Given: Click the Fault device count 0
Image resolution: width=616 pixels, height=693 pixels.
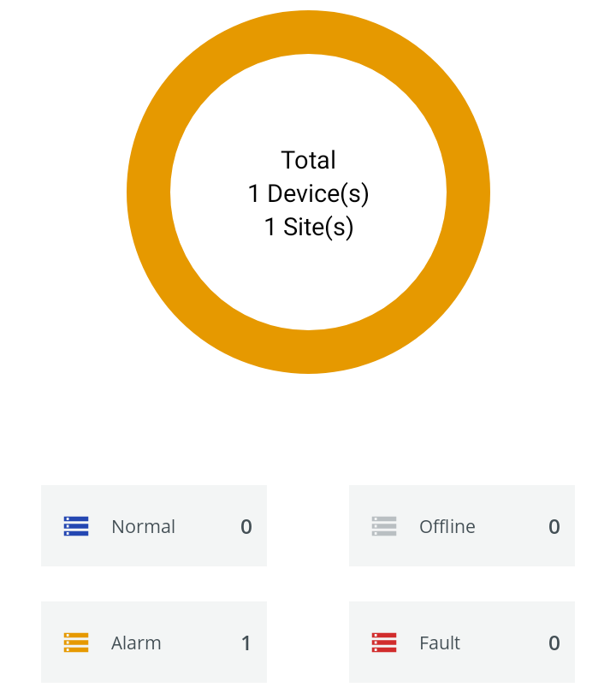Looking at the screenshot, I should pyautogui.click(x=554, y=643).
